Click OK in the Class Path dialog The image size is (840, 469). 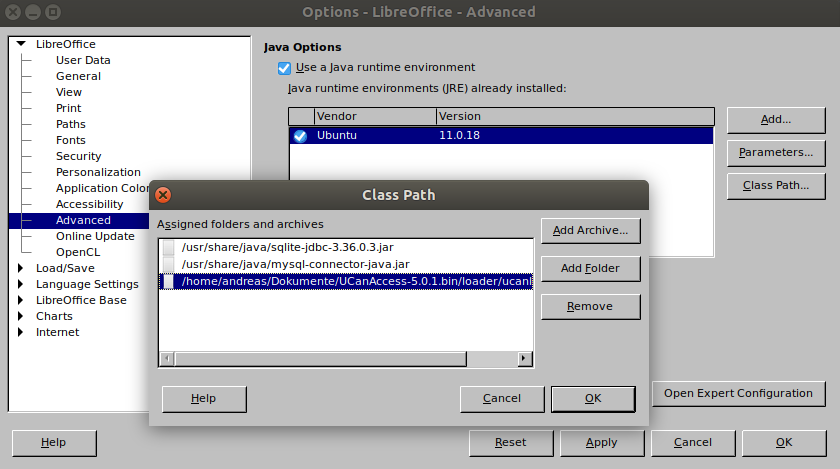(593, 399)
